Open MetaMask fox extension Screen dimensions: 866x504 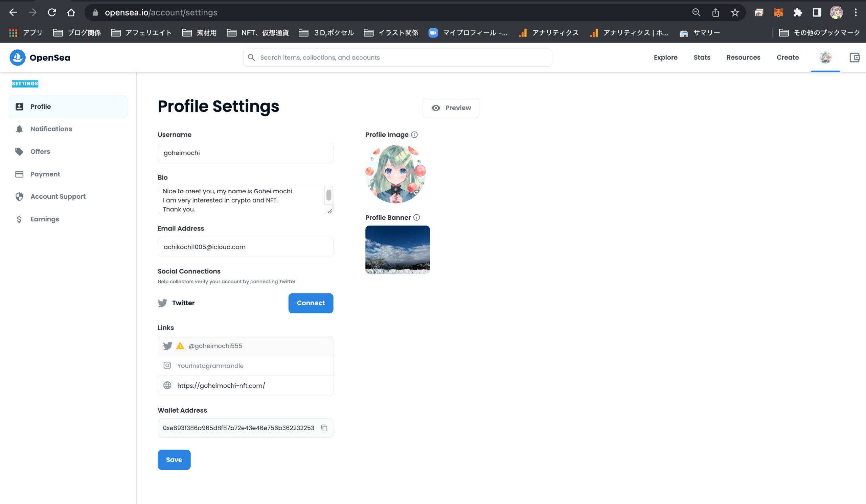(778, 13)
